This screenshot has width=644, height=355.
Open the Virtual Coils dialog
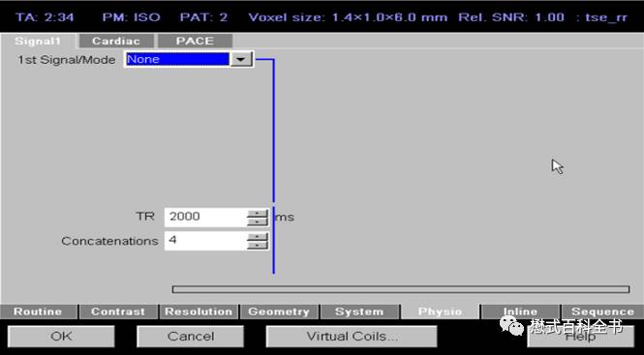pyautogui.click(x=352, y=337)
